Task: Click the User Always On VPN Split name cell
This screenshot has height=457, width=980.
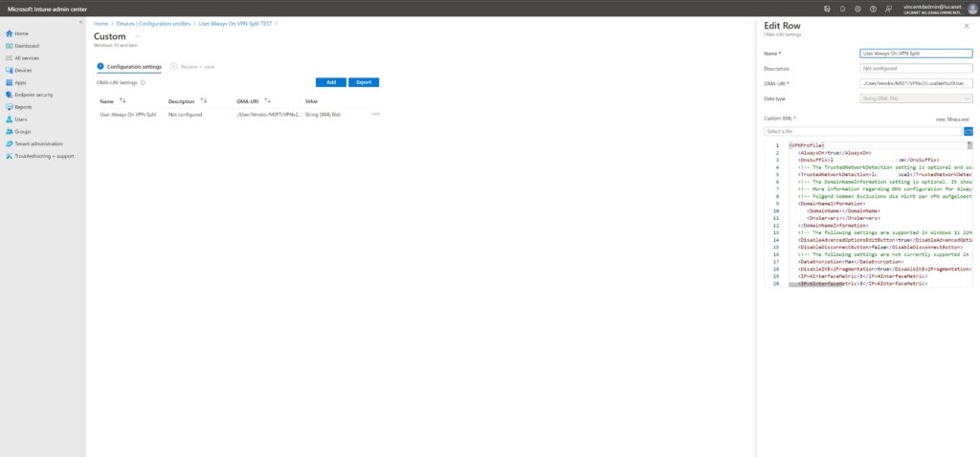Action: 128,115
